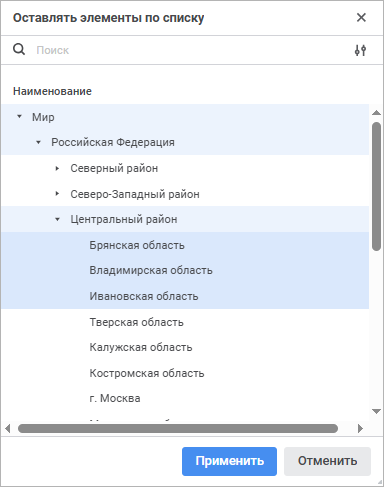Collapse the Мир tree node
This screenshot has width=384, height=487.
click(19, 116)
